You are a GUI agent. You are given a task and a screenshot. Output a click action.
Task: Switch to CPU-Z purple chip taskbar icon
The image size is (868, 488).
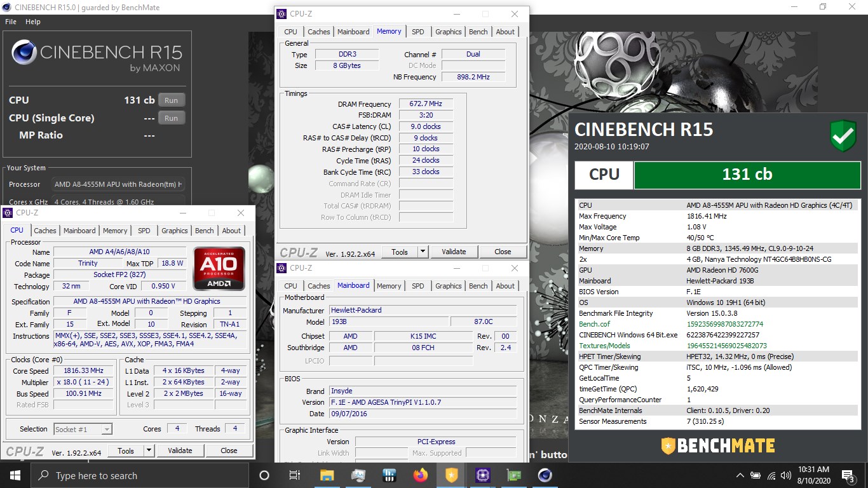(x=482, y=475)
